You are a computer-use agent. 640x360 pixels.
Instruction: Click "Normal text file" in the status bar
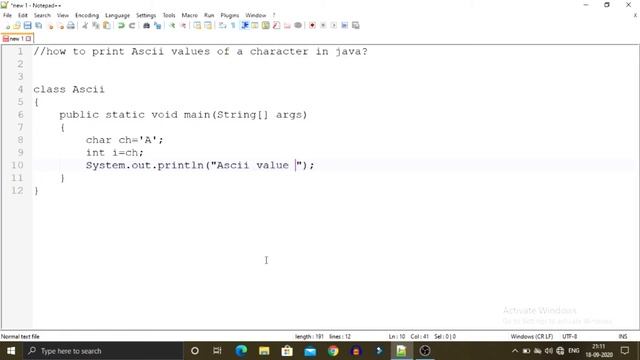point(20,336)
